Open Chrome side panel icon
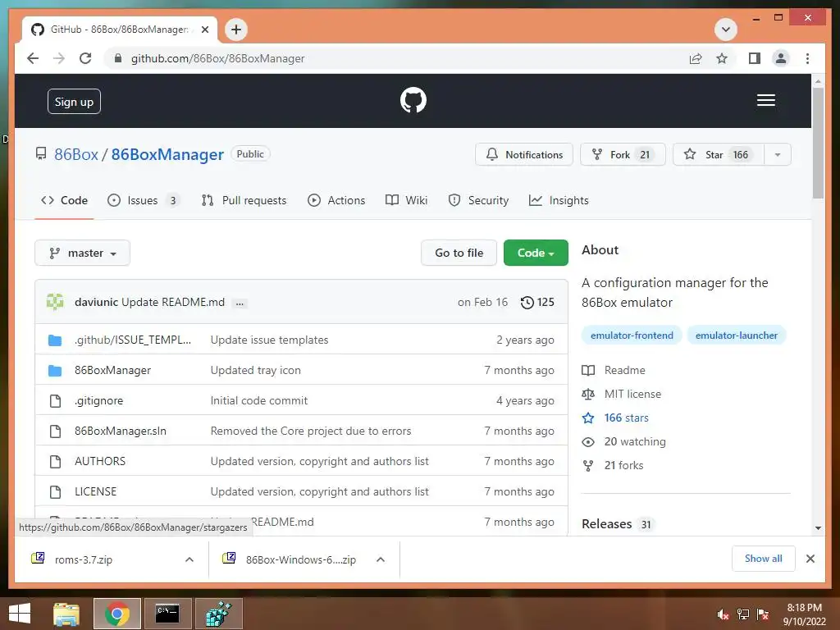Viewport: 840px width, 630px height. pos(755,58)
